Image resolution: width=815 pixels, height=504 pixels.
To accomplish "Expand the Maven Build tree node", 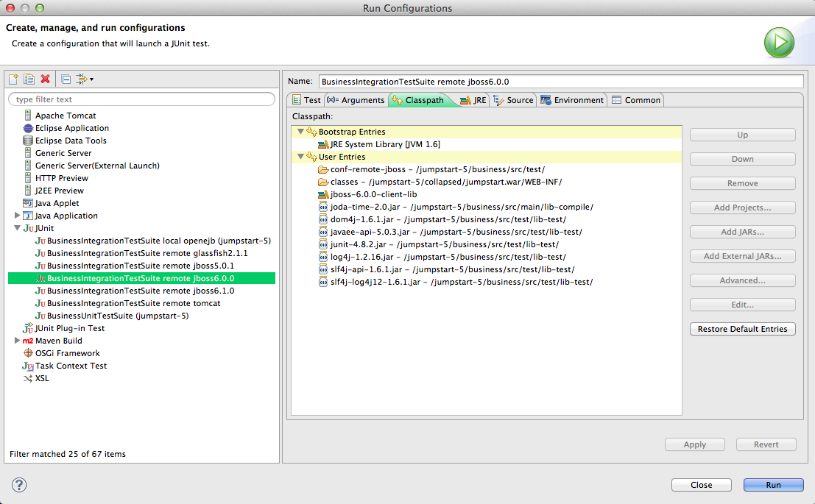I will 17,341.
